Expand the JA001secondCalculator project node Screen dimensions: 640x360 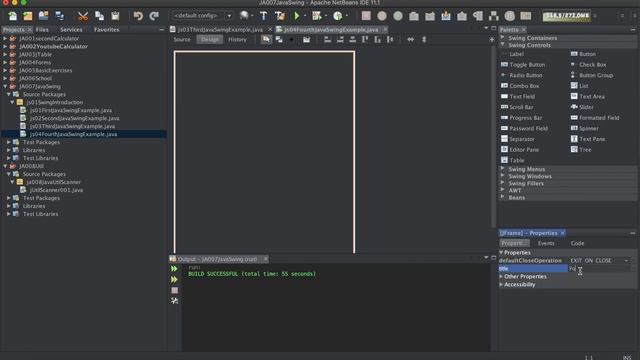pos(5,38)
